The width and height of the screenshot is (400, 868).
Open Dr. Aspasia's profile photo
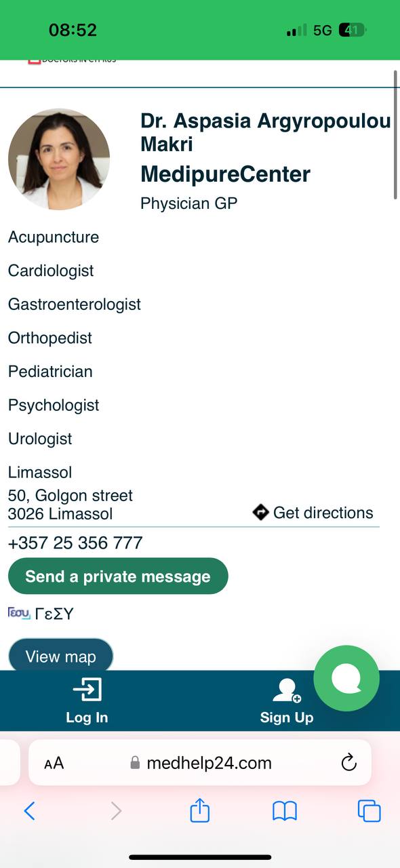point(59,159)
